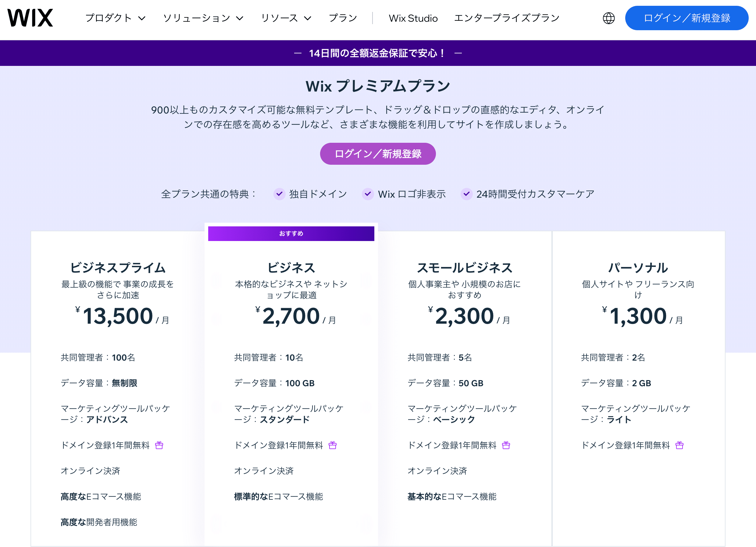Click the checkmark beside 24時間受付カスタマーケア
The height and width of the screenshot is (547, 756).
(x=467, y=194)
